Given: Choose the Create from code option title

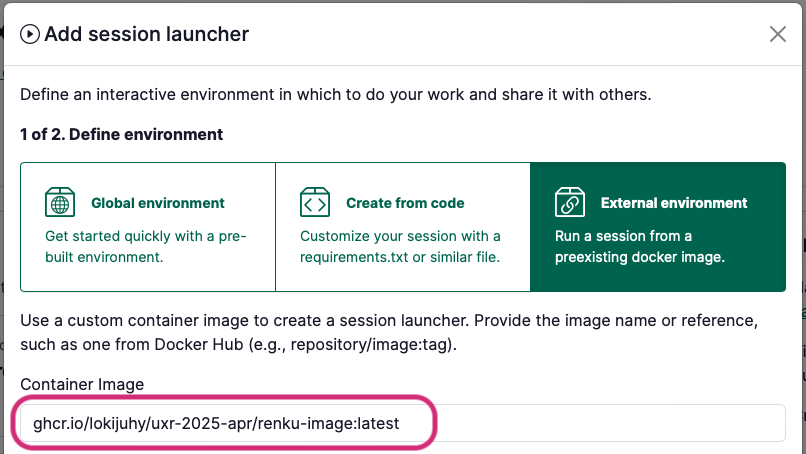Looking at the screenshot, I should pos(405,203).
